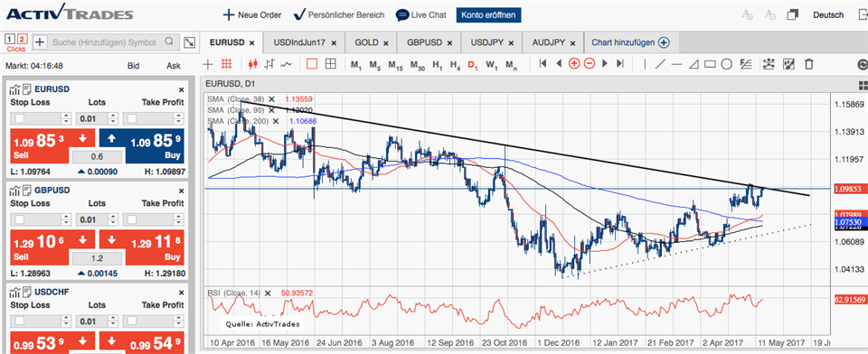
Task: Switch to the GOLD chart tab
Action: click(x=372, y=42)
